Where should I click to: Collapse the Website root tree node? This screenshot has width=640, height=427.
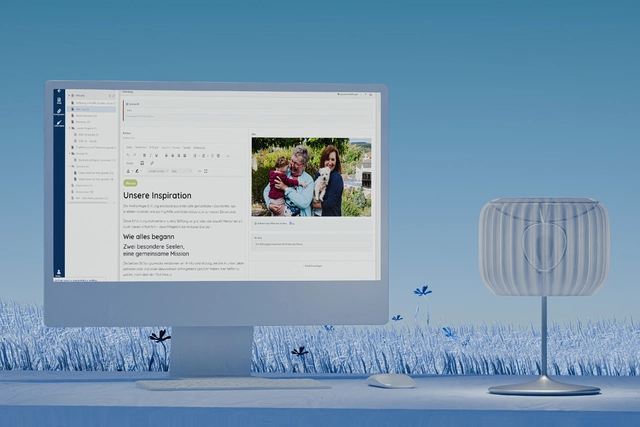(x=69, y=96)
